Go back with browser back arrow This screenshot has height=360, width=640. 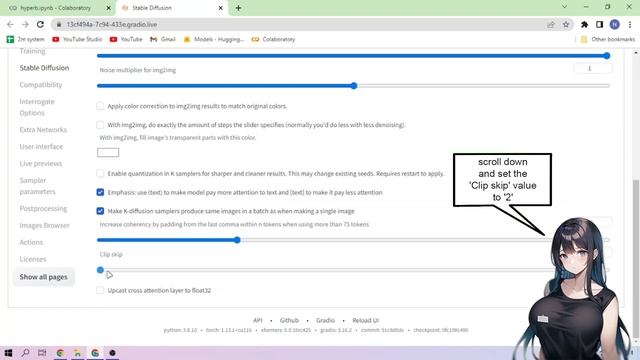(x=10, y=24)
